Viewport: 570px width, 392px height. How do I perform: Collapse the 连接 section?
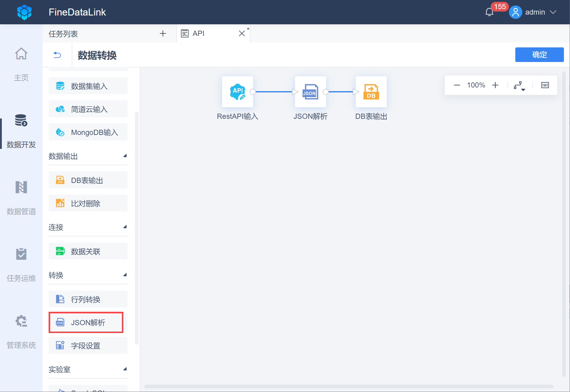point(125,227)
